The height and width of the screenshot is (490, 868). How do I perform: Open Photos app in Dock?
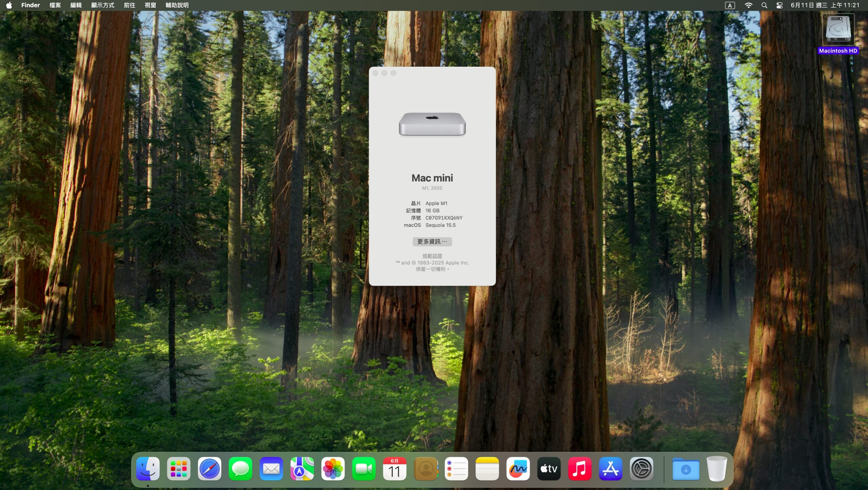pyautogui.click(x=333, y=469)
